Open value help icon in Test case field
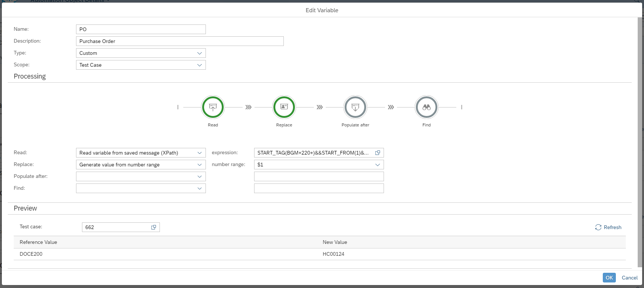 154,227
